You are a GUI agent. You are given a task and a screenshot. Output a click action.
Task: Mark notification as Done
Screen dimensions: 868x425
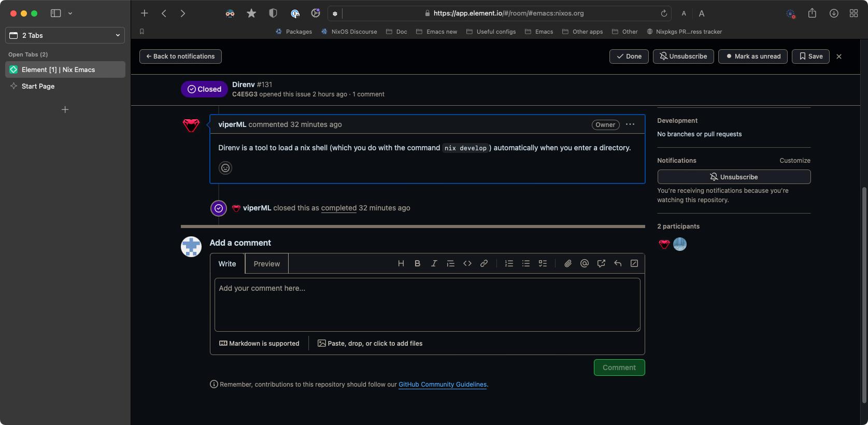click(629, 56)
